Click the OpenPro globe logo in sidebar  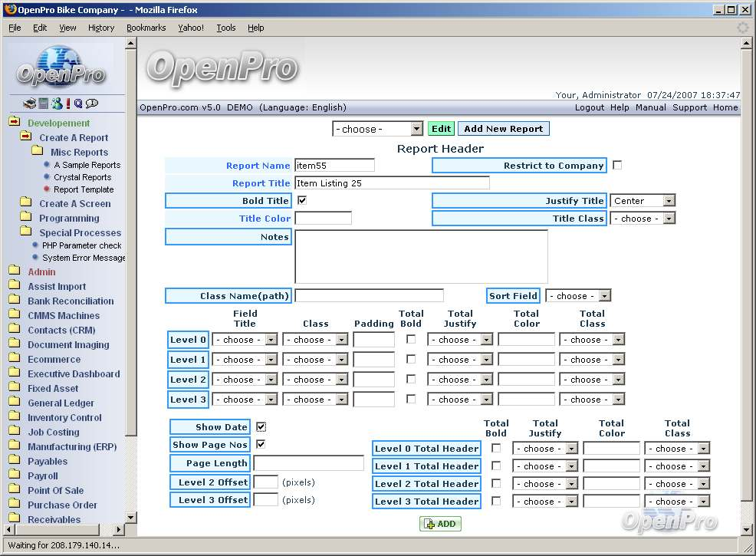(61, 67)
